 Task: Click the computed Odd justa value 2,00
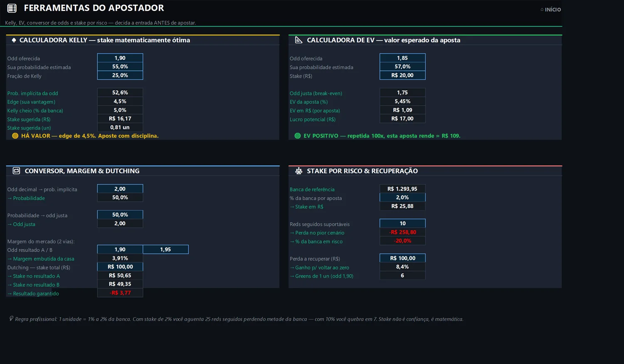point(120,224)
